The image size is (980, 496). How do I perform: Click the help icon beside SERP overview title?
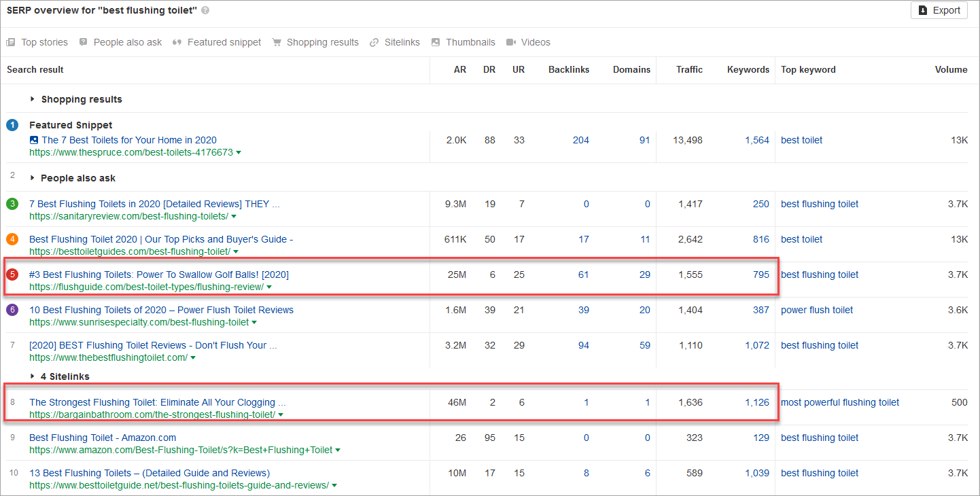tap(205, 11)
